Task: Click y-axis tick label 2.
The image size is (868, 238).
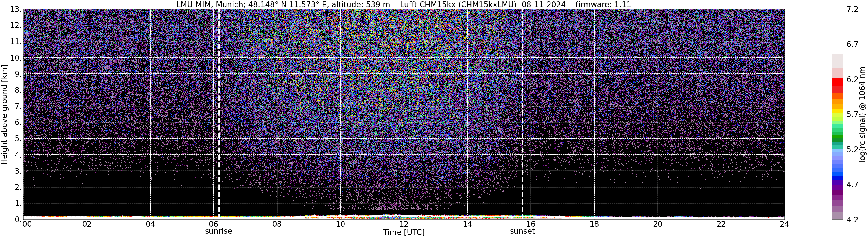Action: click(18, 187)
